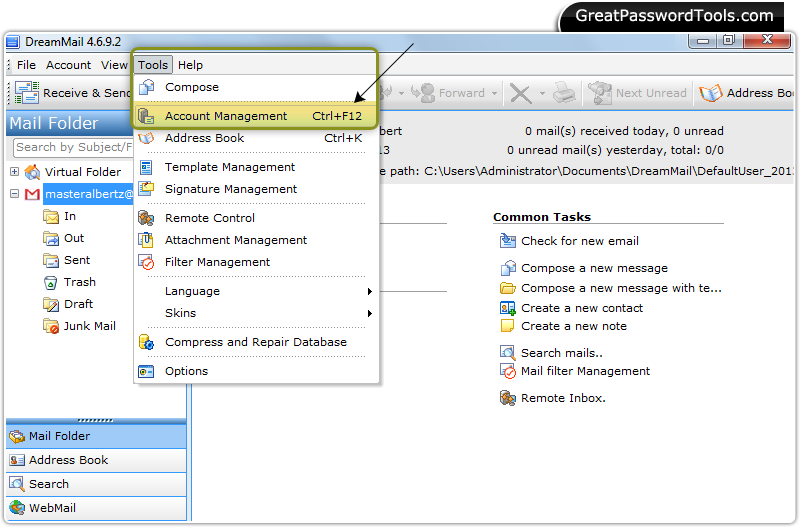Close the open Tools menu
Image resolution: width=800 pixels, height=527 pixels.
[153, 65]
